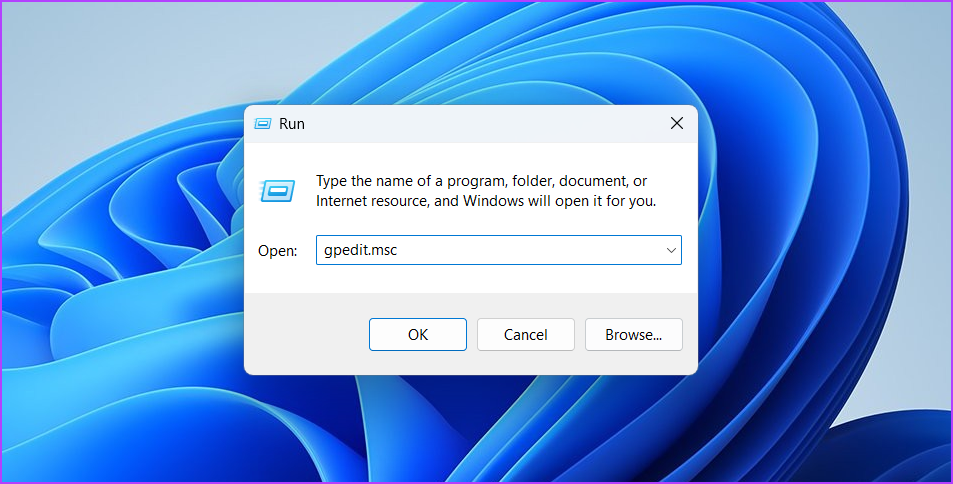This screenshot has width=953, height=484.
Task: Expand the Open field history dropdown arrow
Action: pyautogui.click(x=671, y=251)
